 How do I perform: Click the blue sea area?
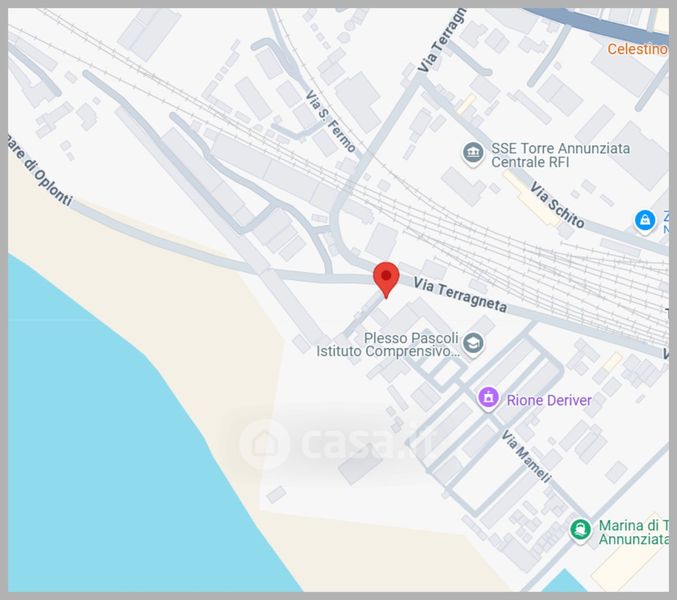tap(108, 453)
